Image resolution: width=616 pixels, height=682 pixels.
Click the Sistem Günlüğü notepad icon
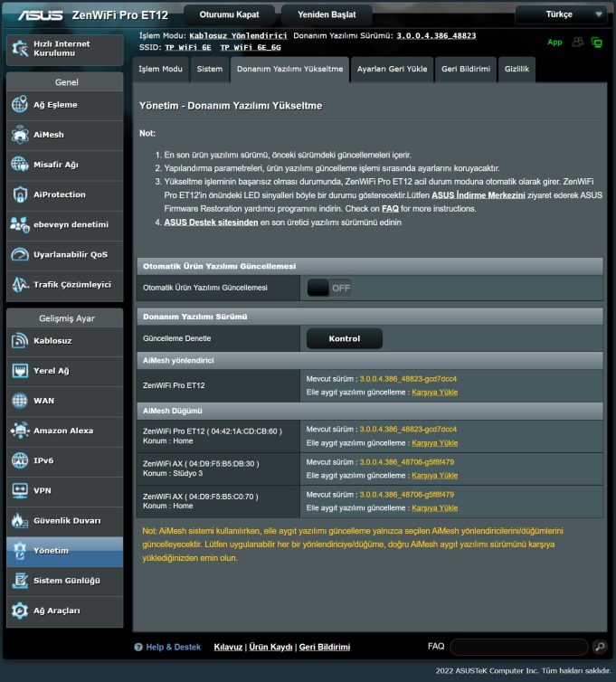[x=20, y=580]
